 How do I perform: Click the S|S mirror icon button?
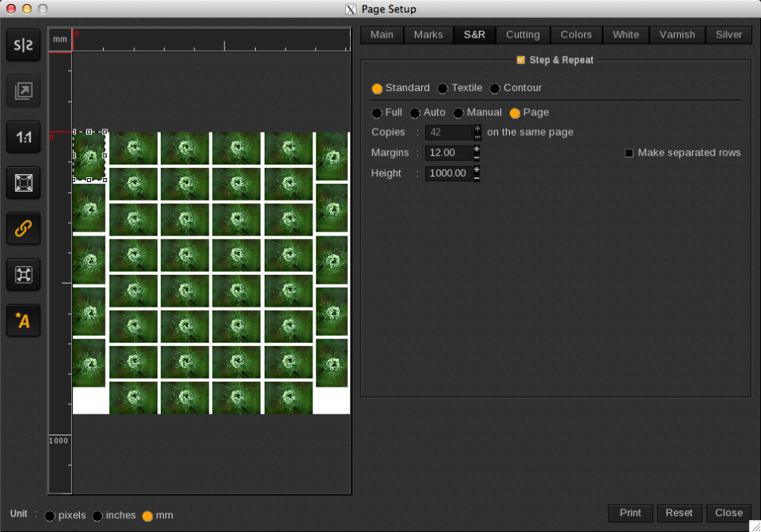click(x=23, y=46)
